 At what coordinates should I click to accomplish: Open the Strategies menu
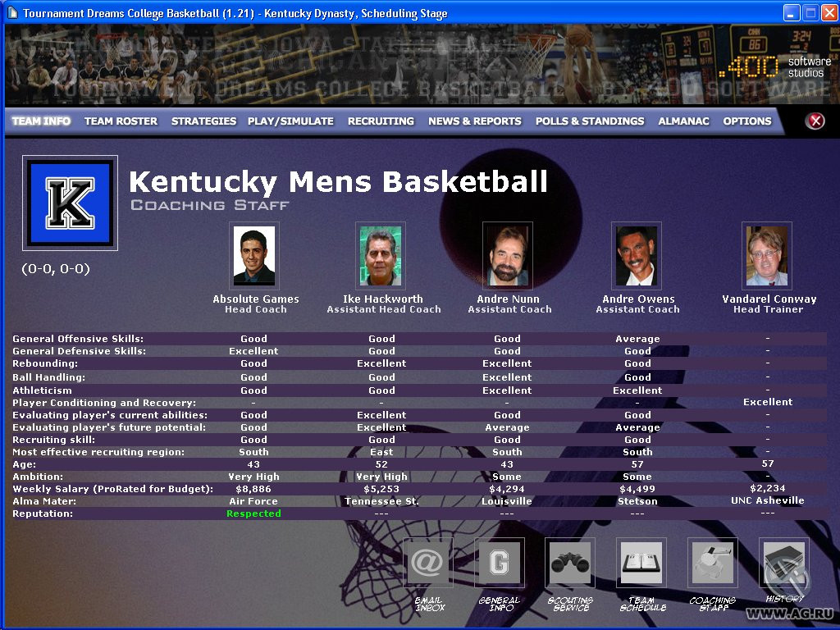(x=203, y=121)
